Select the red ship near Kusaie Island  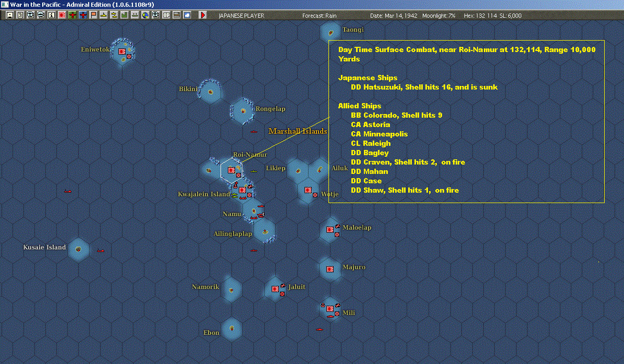pos(101,250)
